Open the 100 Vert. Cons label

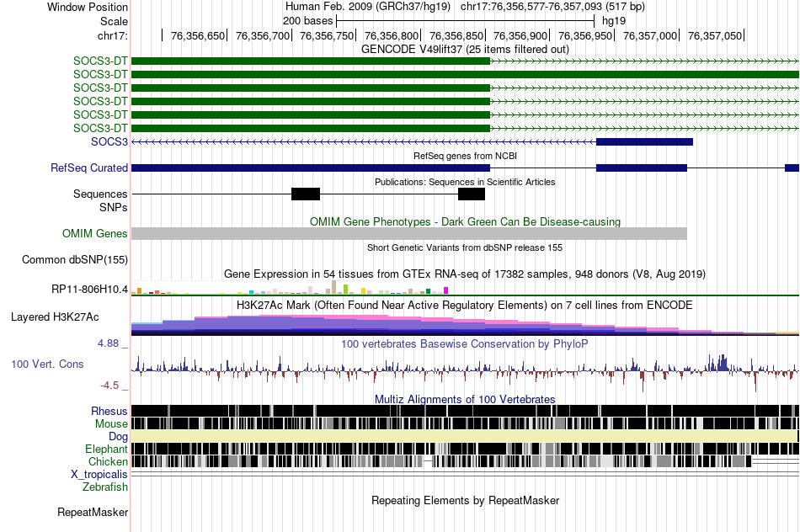[47, 364]
